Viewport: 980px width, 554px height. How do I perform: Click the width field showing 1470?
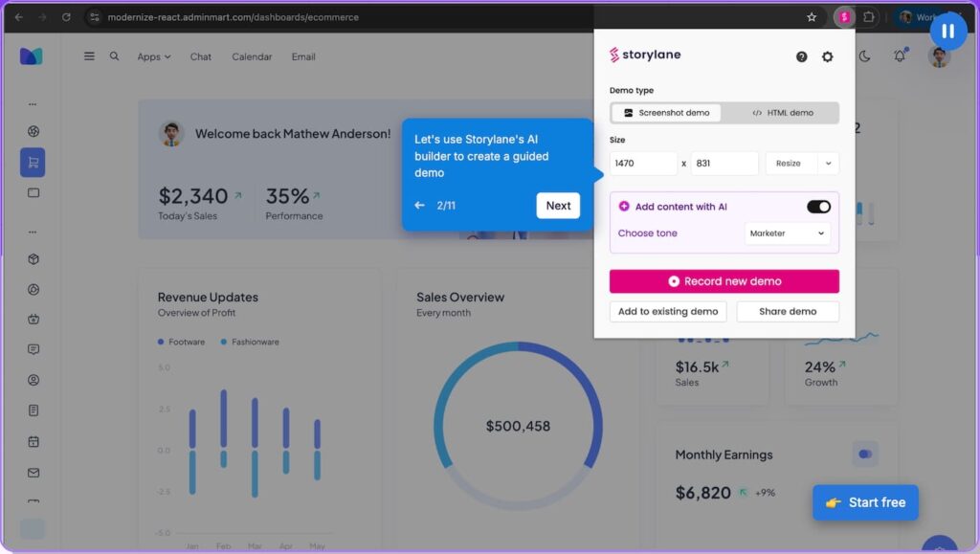(643, 163)
